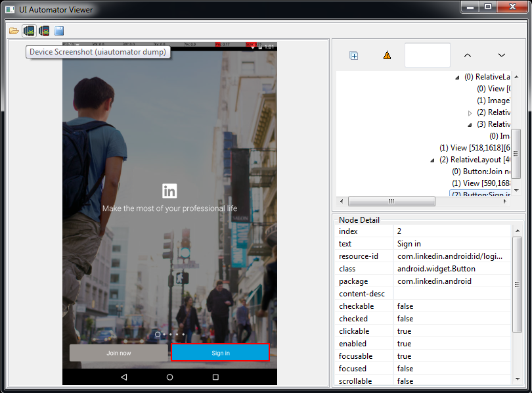Tap Android back triangle in screenshot

(124, 377)
